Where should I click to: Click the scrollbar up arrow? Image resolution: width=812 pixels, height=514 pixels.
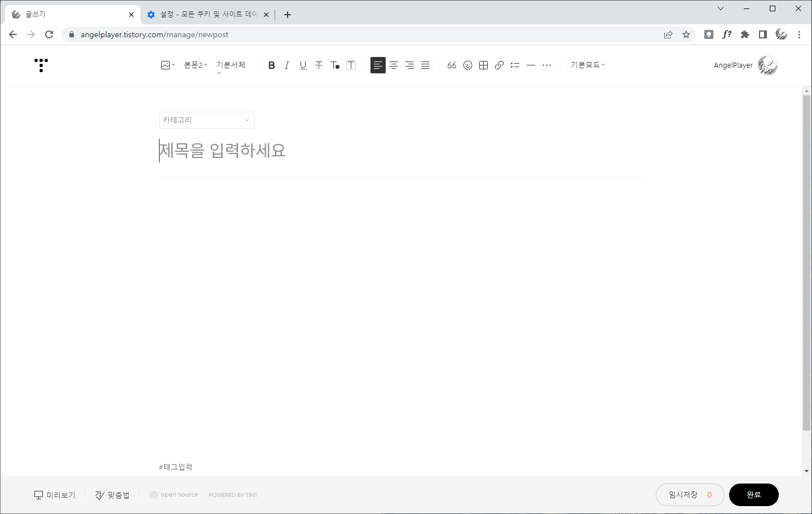coord(806,91)
